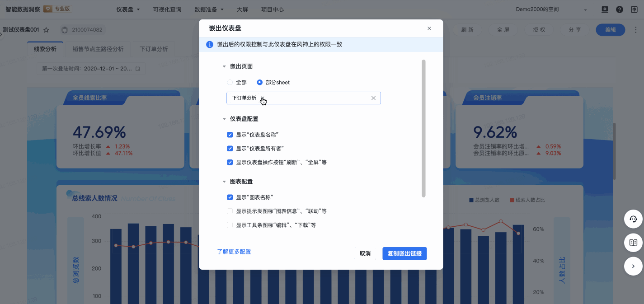Open 项目中心 in top navigation
This screenshot has width=644, height=304.
[x=273, y=9]
